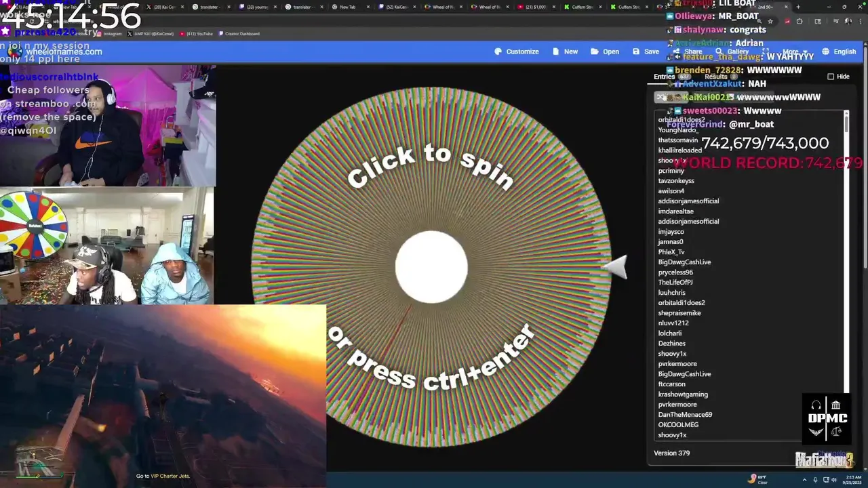Open the More dropdown menu
This screenshot has width=868, height=488.
[x=793, y=52]
